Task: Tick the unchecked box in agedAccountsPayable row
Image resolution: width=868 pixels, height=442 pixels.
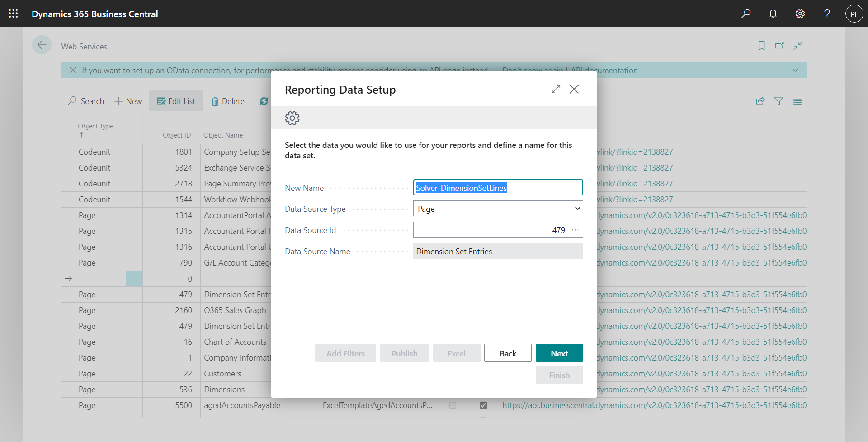Action: (453, 405)
